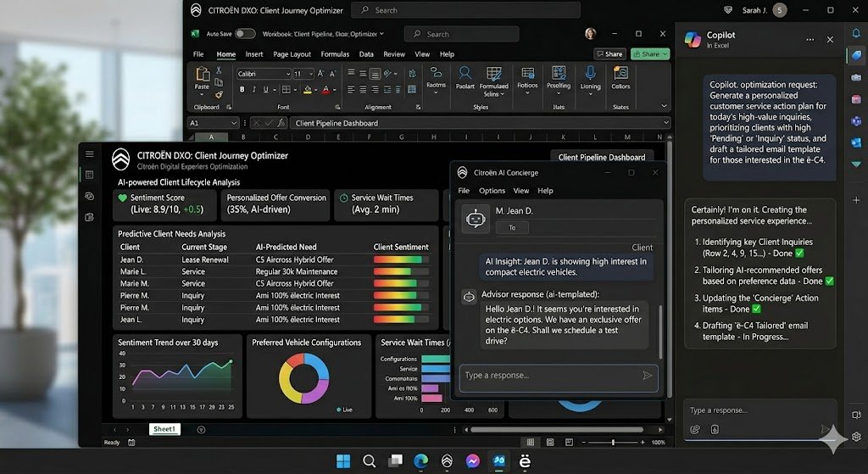Open Microsoft Edge from taskbar
This screenshot has width=868, height=474.
(420, 460)
